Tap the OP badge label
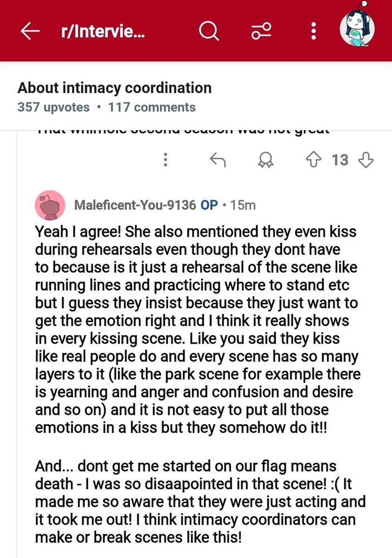Image resolution: width=392 pixels, height=558 pixels. point(209,205)
